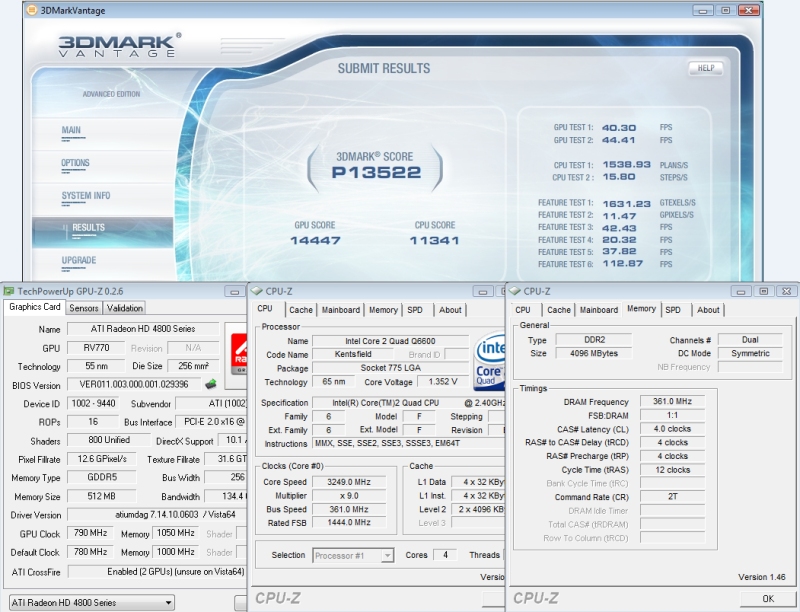Select CPU tab in right CPU-Z window
The height and width of the screenshot is (612, 800).
522,310
